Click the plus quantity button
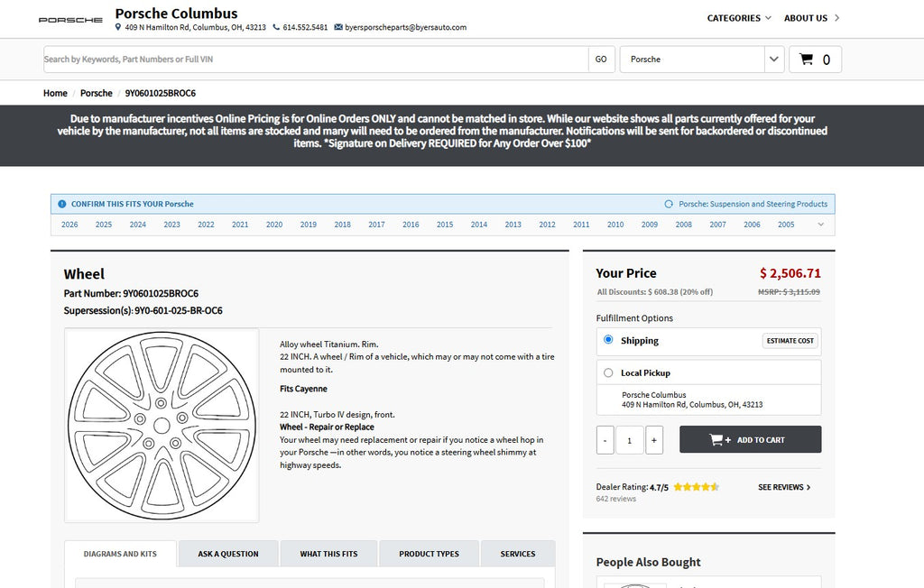Image resolution: width=924 pixels, height=588 pixels. (654, 440)
